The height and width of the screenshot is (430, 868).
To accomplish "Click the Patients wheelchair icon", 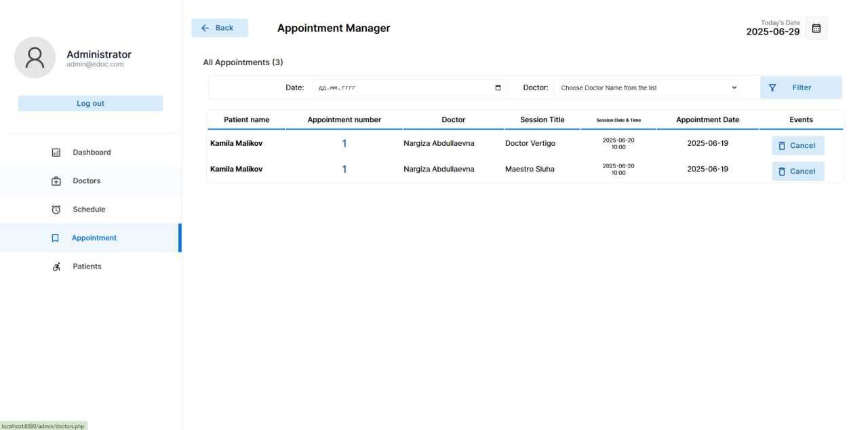I will (56, 267).
